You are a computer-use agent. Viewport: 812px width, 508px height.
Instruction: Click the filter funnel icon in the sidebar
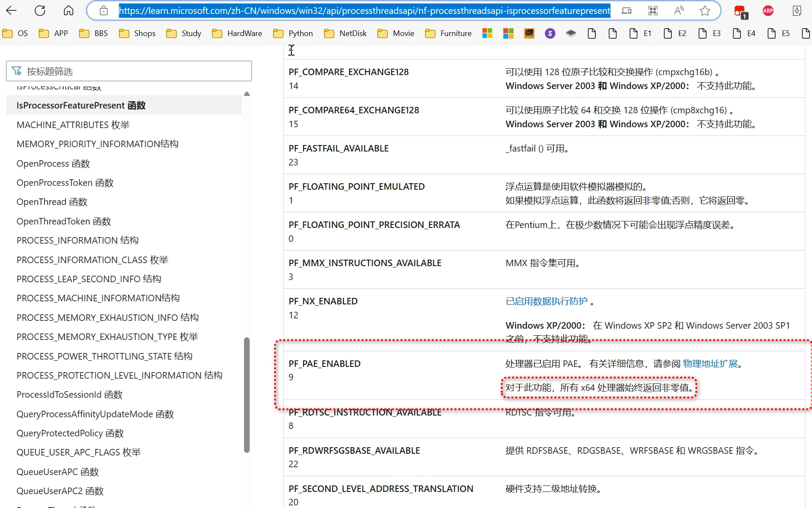tap(17, 71)
